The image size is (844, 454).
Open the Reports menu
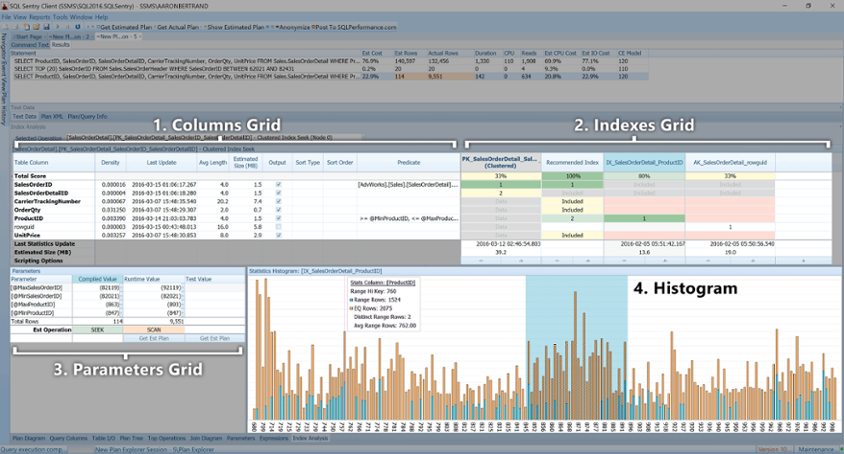(x=40, y=17)
